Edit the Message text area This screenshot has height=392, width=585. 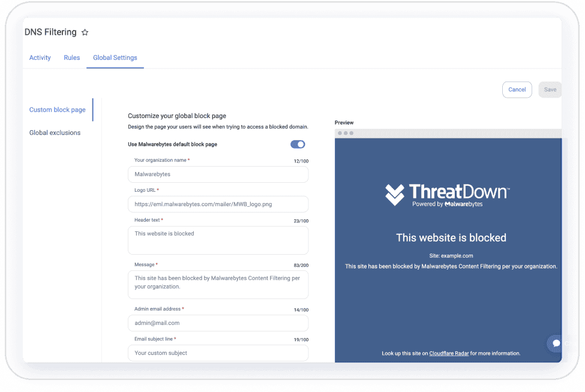pos(218,285)
